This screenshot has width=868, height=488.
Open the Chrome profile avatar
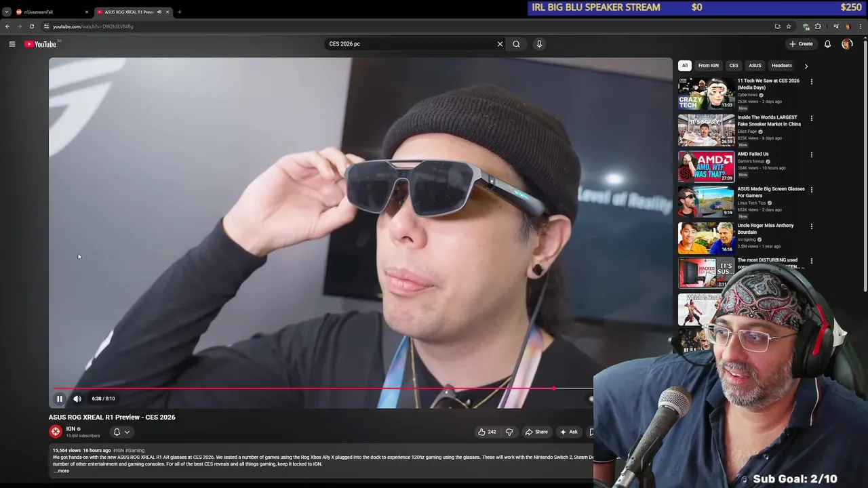point(848,26)
